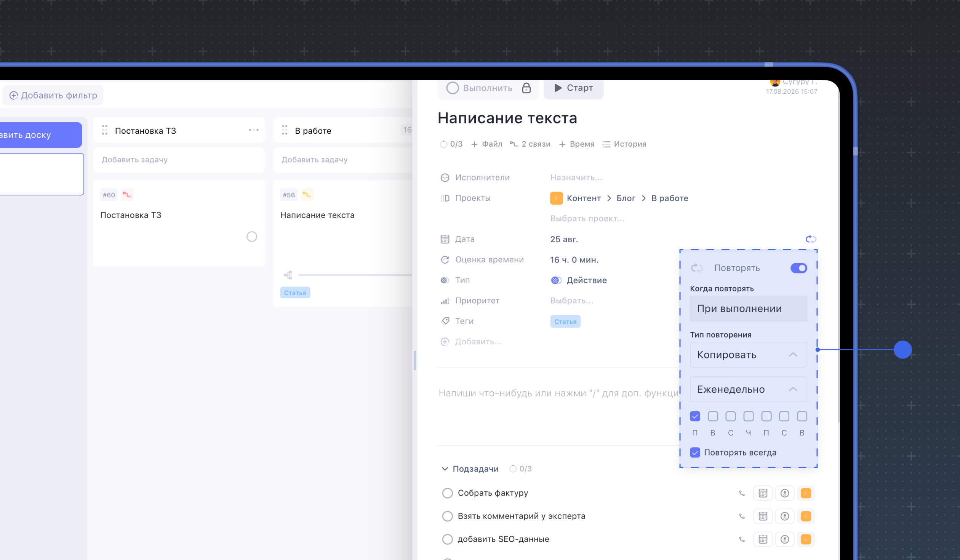
Task: Click orange badge for Взять комментарий у эксперта
Action: (x=806, y=516)
